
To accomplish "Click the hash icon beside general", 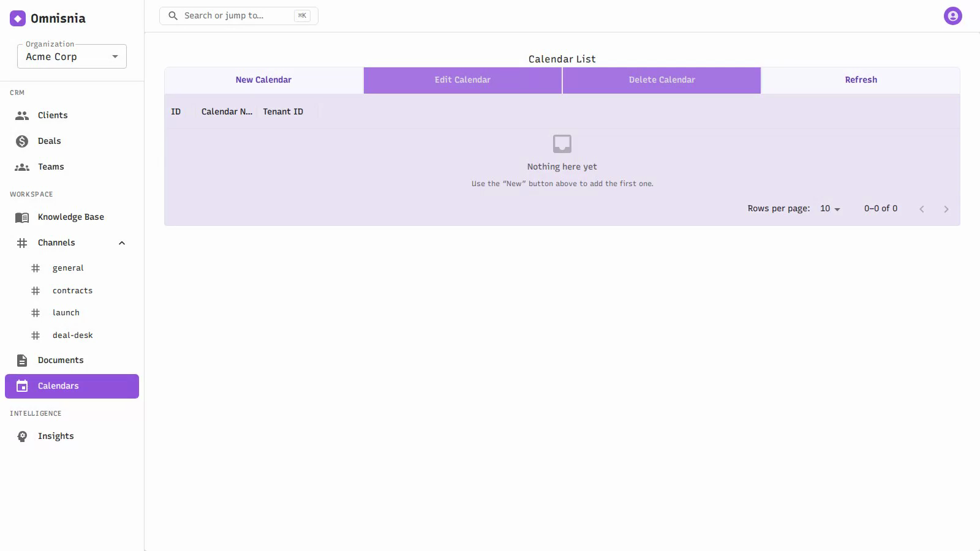I will click(36, 268).
